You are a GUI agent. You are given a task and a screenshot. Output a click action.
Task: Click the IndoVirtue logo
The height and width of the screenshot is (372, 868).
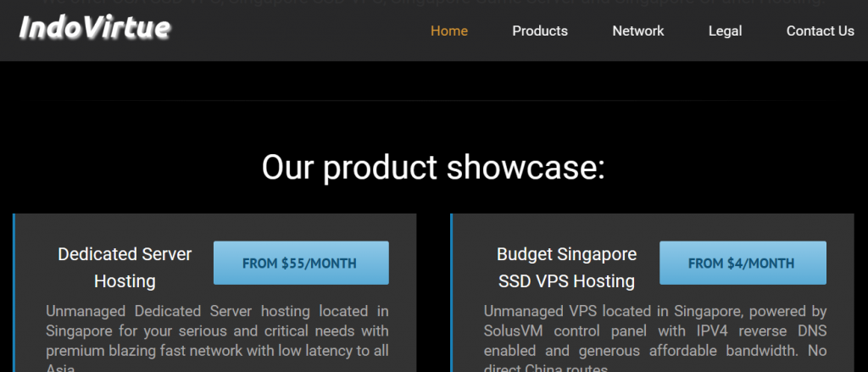pos(94,30)
